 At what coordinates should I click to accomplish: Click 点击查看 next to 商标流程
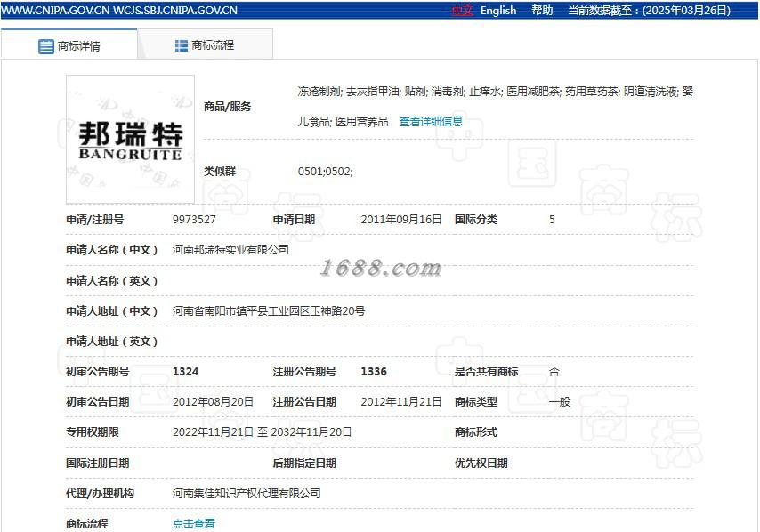[x=194, y=524]
